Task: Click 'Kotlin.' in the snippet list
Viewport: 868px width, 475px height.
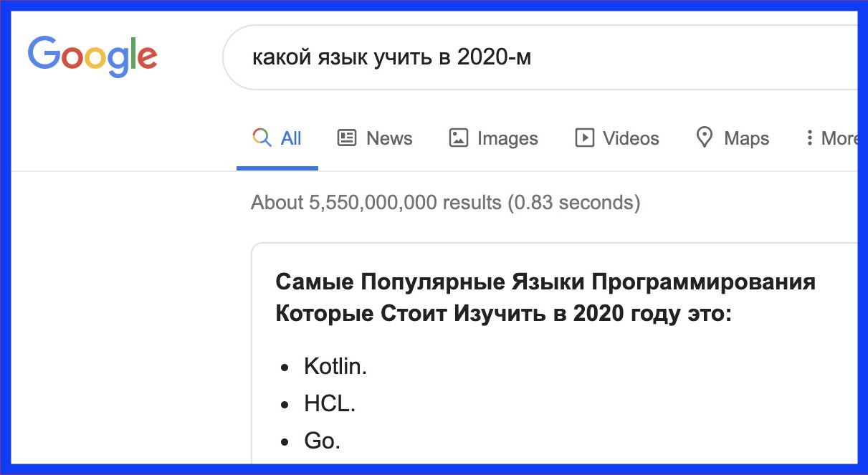Action: (x=335, y=367)
